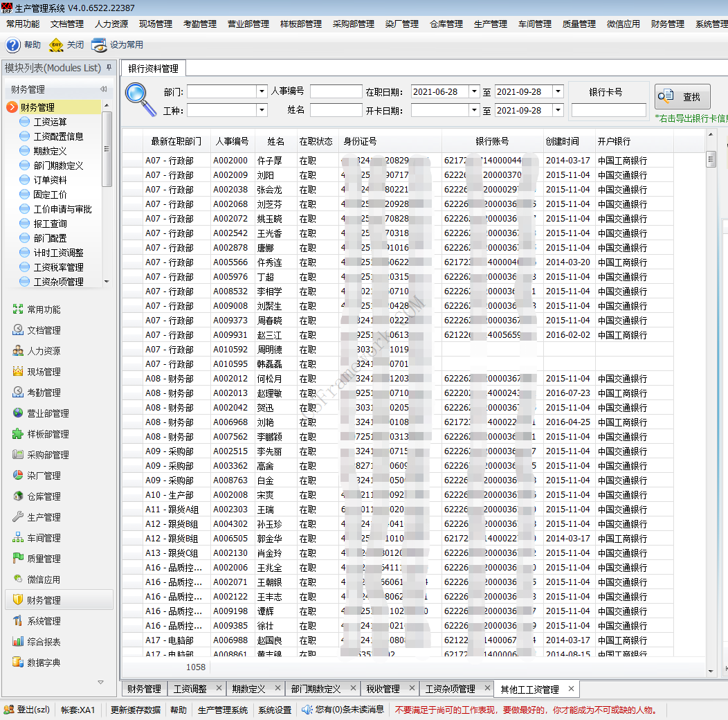Screen dimensions: 728x720
Task: Switch to the 税收管理 bottom tab
Action: [x=383, y=689]
